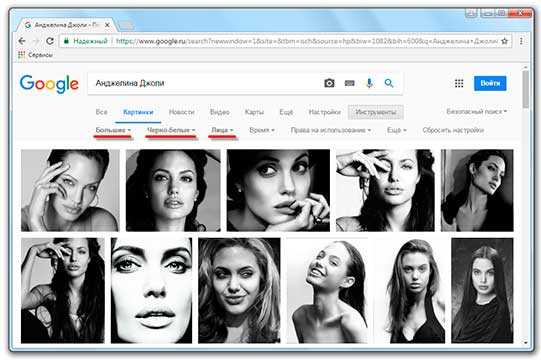Open thumbnail of woman with earrings facing forward
Image resolution: width=541 pixels, height=360 pixels.
(173, 190)
